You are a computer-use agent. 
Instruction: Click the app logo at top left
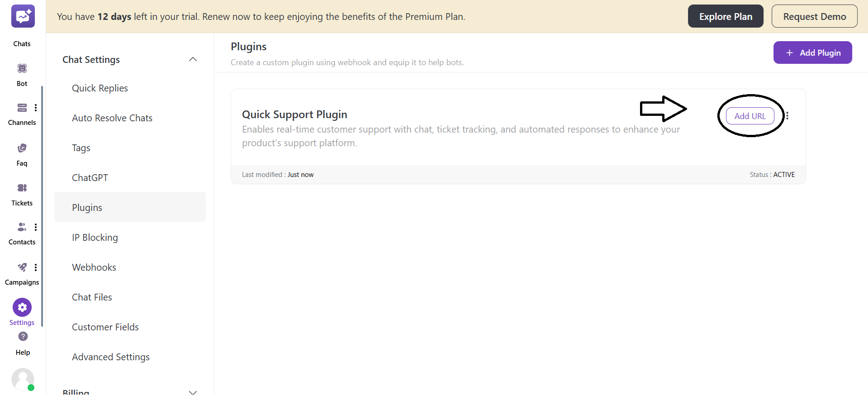23,16
